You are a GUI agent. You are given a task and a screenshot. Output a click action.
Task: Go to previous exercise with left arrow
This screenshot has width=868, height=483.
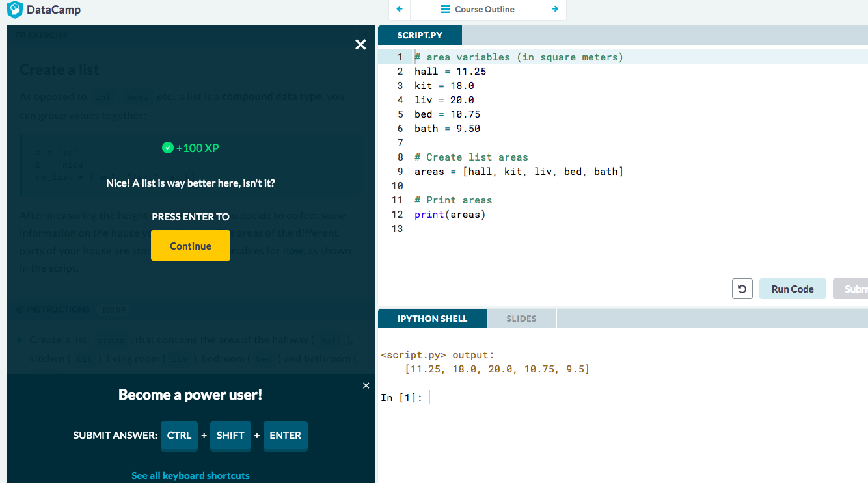400,9
